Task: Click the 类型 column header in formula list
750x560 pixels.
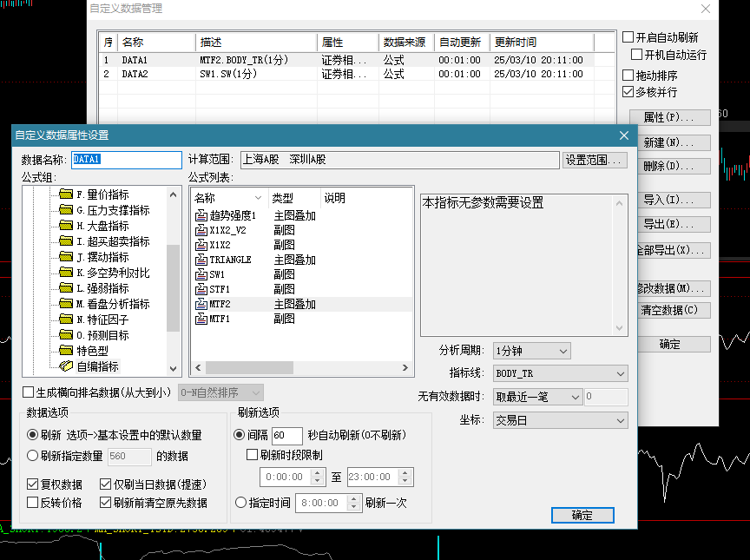Action: [x=293, y=198]
